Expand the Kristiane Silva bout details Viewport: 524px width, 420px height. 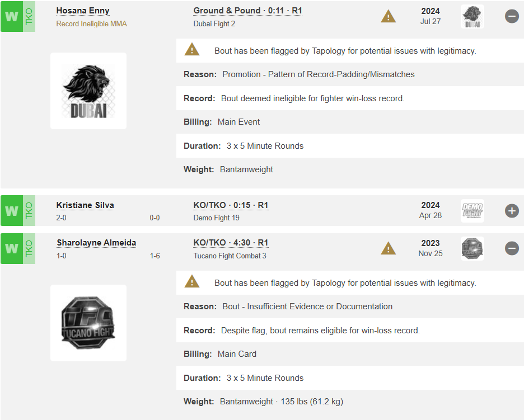[x=512, y=211]
